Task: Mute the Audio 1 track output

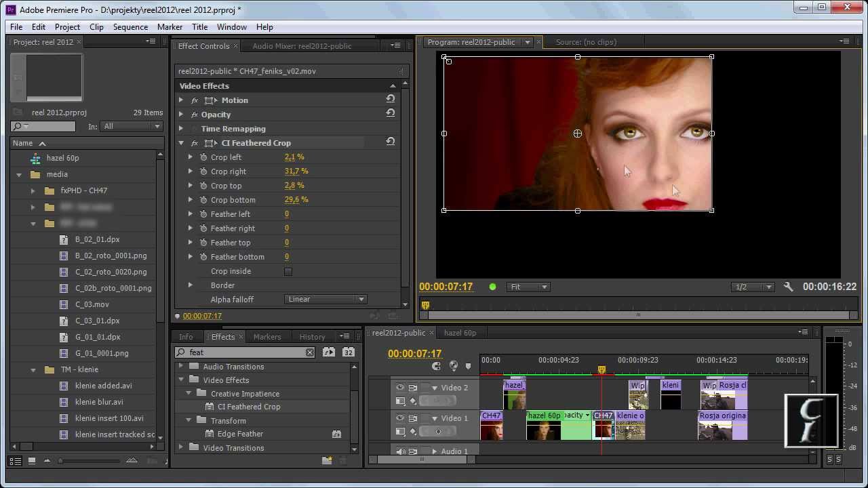Action: click(x=399, y=451)
